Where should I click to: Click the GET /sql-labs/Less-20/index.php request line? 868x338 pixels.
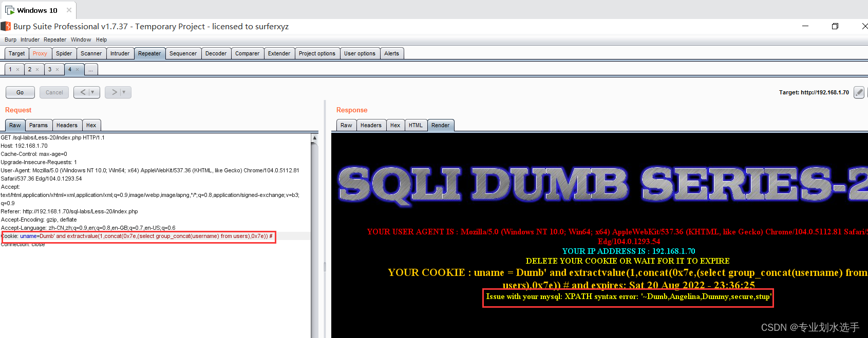(x=52, y=137)
